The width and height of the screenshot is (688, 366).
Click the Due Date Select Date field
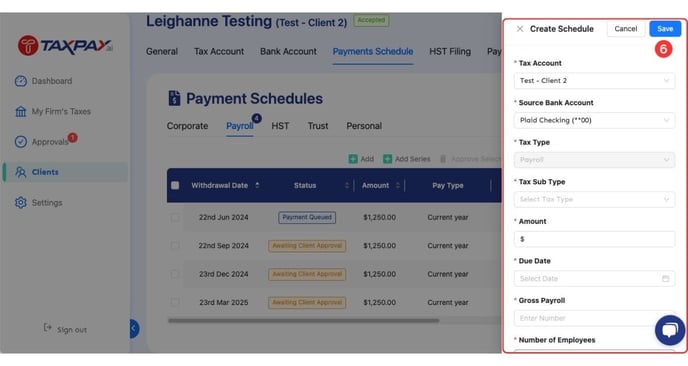pos(594,279)
